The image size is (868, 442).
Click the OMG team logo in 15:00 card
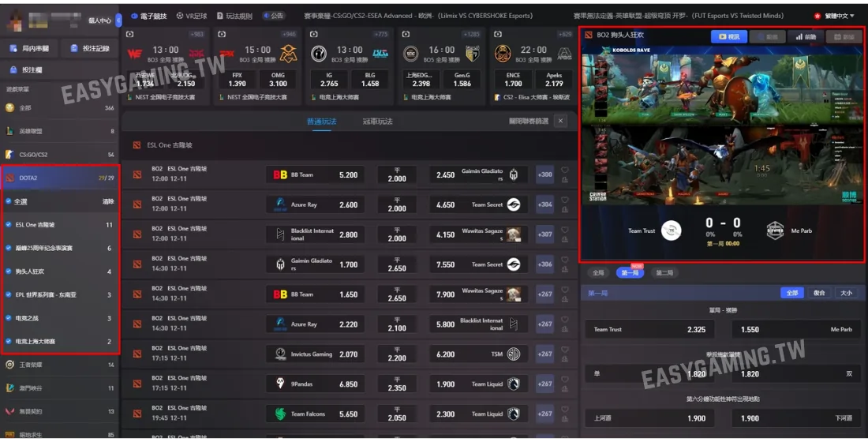pos(288,54)
